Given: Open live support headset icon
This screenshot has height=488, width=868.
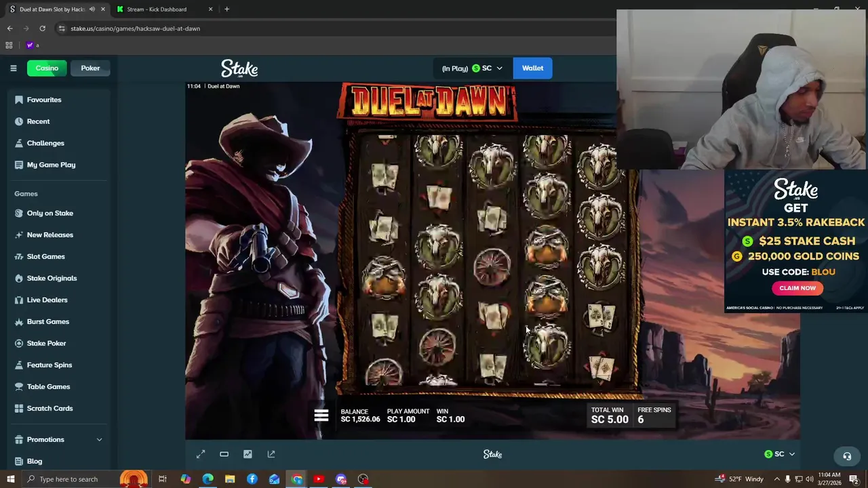Looking at the screenshot, I should coord(846,456).
